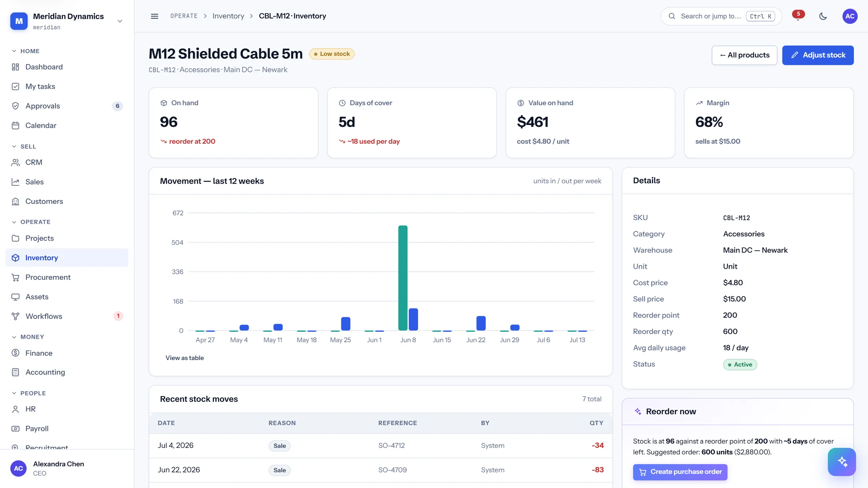Click the Alexandra Chen profile footer
The height and width of the screenshot is (488, 868).
(x=67, y=468)
